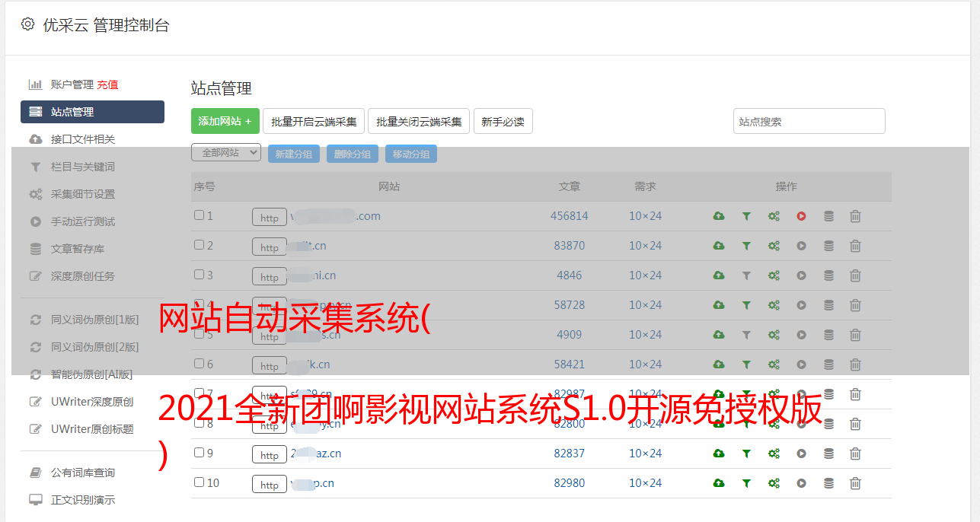
Task: Click the play icon in the 82837 row
Action: coord(801,454)
